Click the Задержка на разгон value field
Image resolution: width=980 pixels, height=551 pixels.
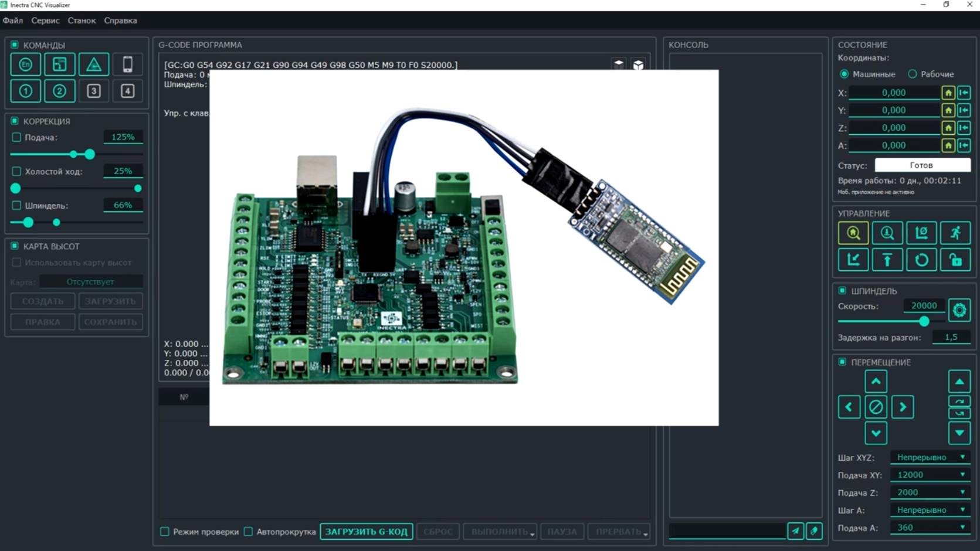pyautogui.click(x=951, y=337)
